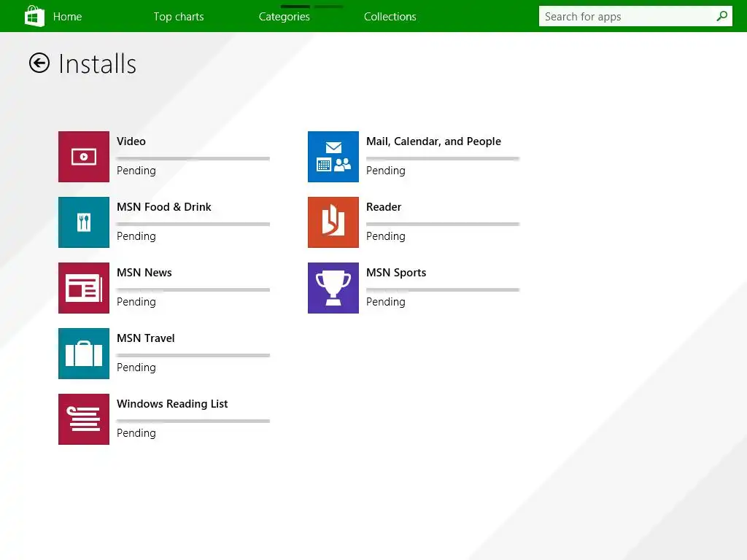Select the Reader title text
Screen dimensions: 747x560
pyautogui.click(x=384, y=207)
